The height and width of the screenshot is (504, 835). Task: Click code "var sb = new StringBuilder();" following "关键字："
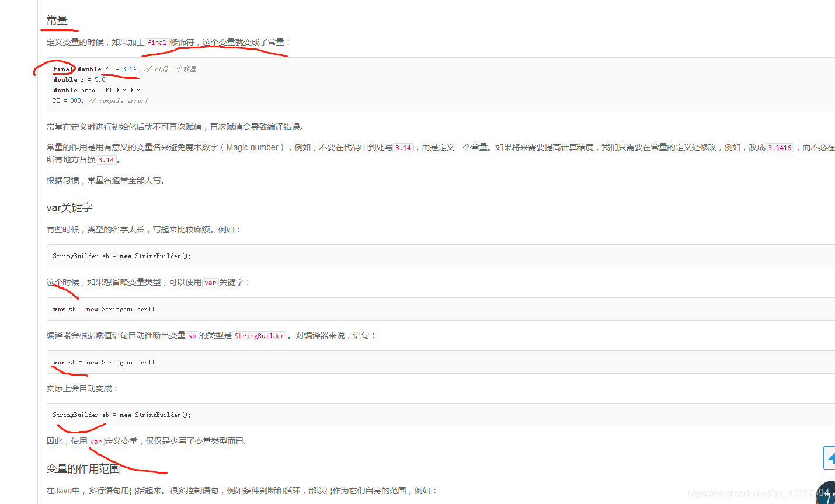coord(105,309)
